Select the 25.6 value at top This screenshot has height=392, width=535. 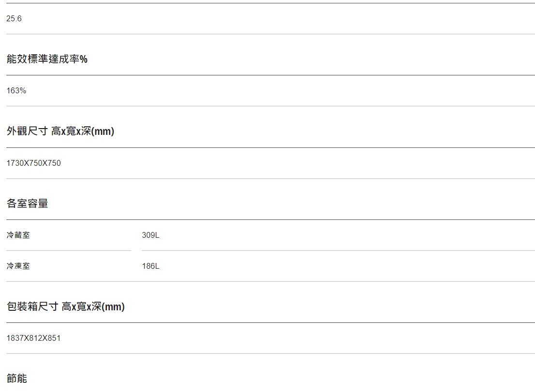pyautogui.click(x=14, y=19)
